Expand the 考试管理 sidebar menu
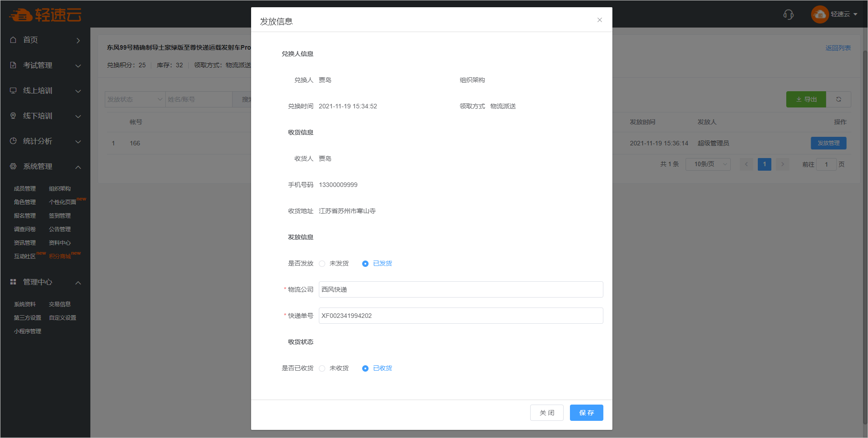The image size is (868, 438). coord(45,65)
